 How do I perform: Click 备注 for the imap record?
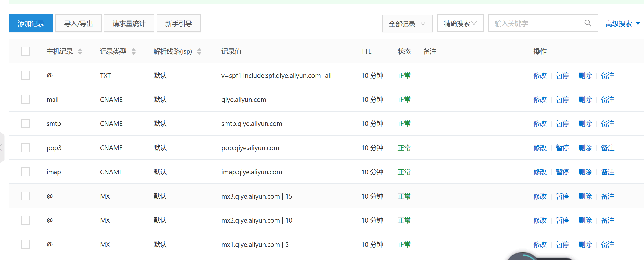[x=608, y=172]
